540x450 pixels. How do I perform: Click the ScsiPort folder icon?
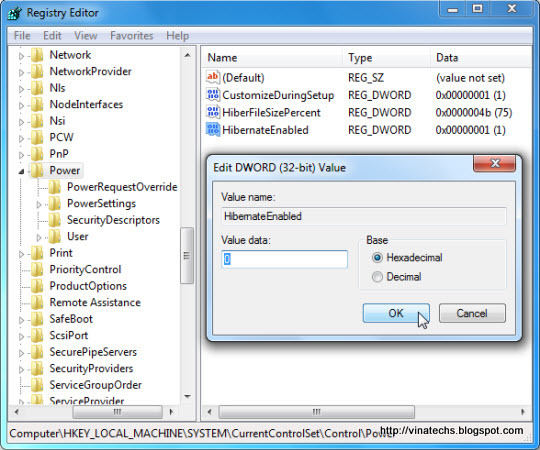(37, 336)
